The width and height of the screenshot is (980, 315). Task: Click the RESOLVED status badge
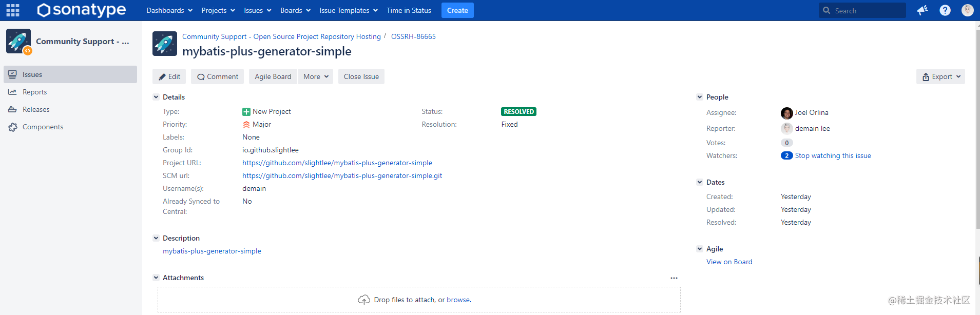[518, 112]
